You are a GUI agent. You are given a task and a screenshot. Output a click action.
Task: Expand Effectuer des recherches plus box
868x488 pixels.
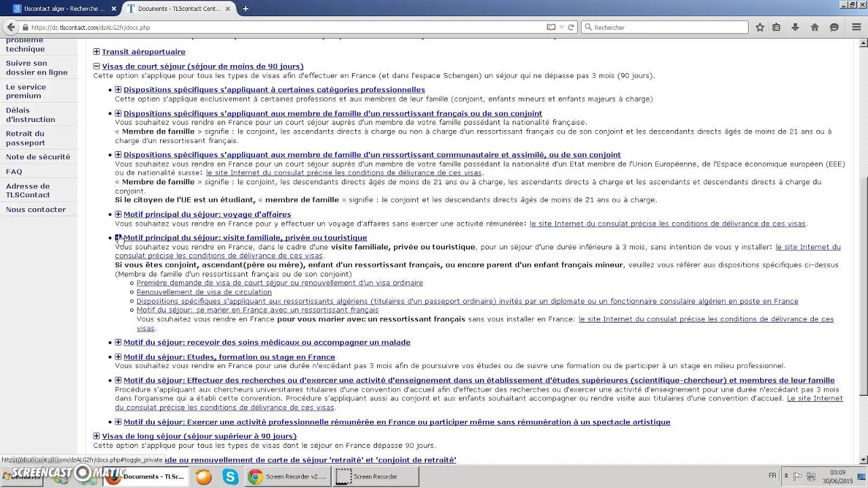(118, 380)
